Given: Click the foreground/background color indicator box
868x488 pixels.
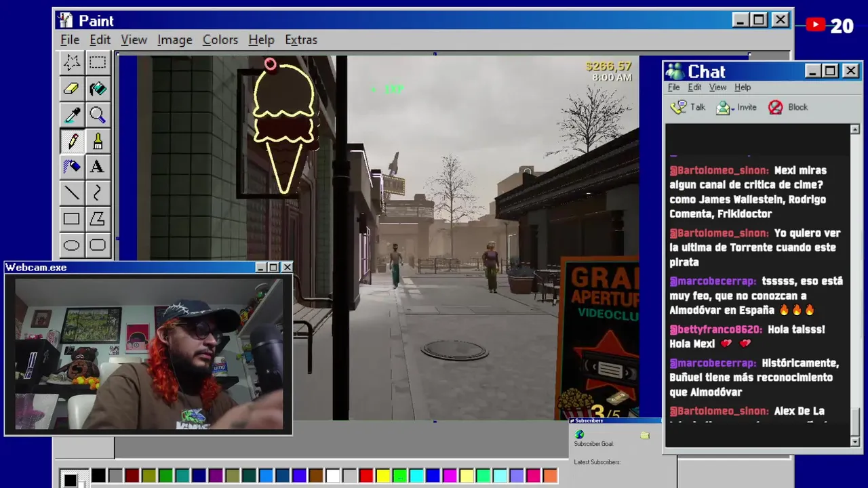Looking at the screenshot, I should [x=73, y=479].
